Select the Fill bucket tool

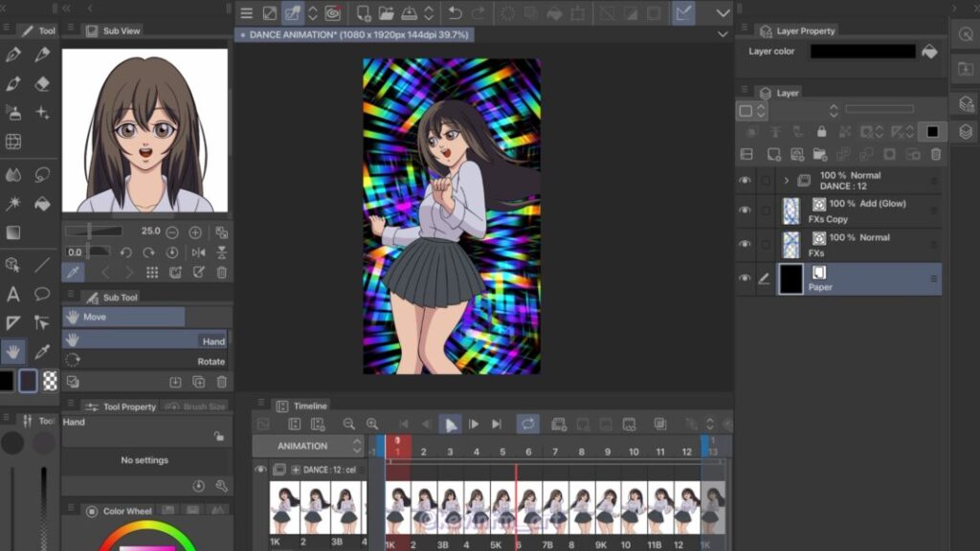[42, 204]
